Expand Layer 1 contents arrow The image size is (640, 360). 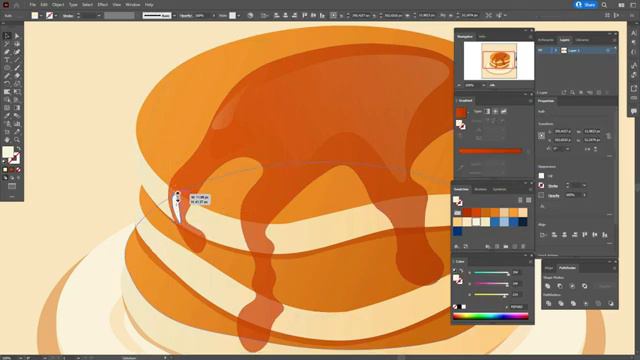tap(556, 50)
